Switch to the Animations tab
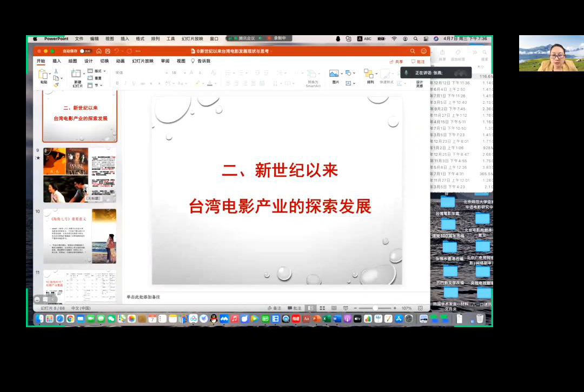This screenshot has height=392, width=584. click(120, 61)
